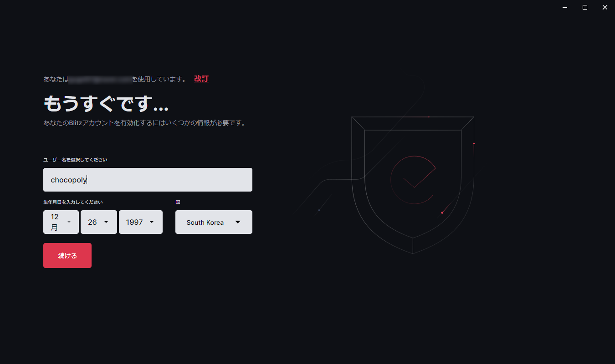The width and height of the screenshot is (615, 364).
Task: Open the birth month dropdown showing 12月
Action: tap(61, 222)
